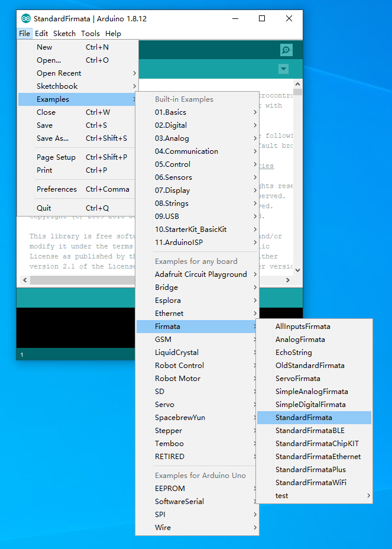The width and height of the screenshot is (392, 549).
Task: Open the Tools menu
Action: pos(90,34)
